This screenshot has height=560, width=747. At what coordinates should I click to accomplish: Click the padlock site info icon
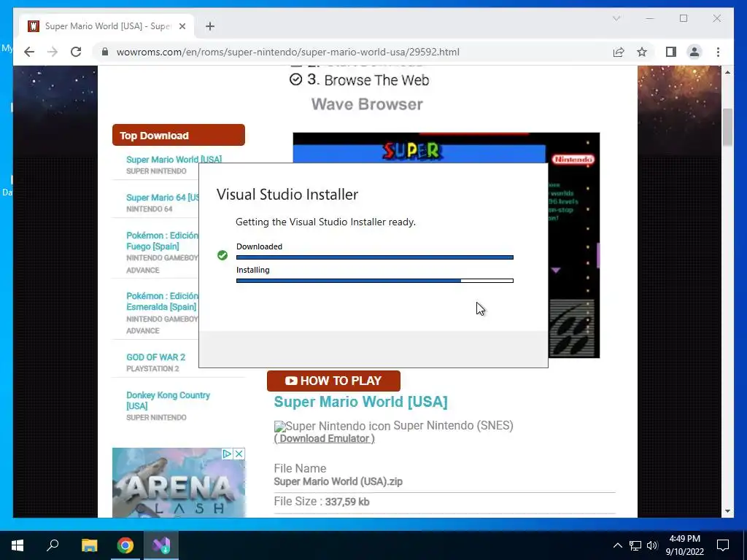click(105, 52)
